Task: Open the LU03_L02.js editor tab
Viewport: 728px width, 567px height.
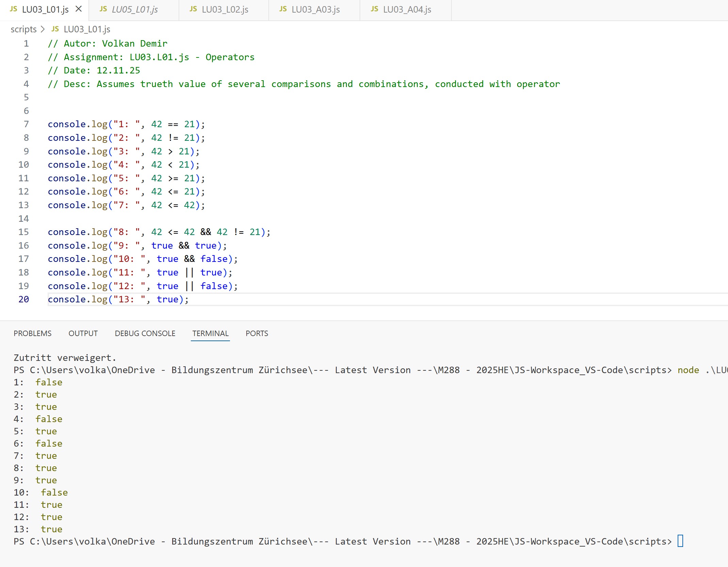Action: coord(225,10)
